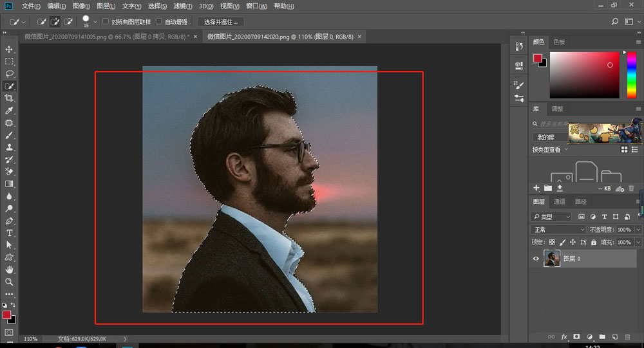Open the brush size picker dropdown arrow
The height and width of the screenshot is (348, 644).
click(x=95, y=22)
